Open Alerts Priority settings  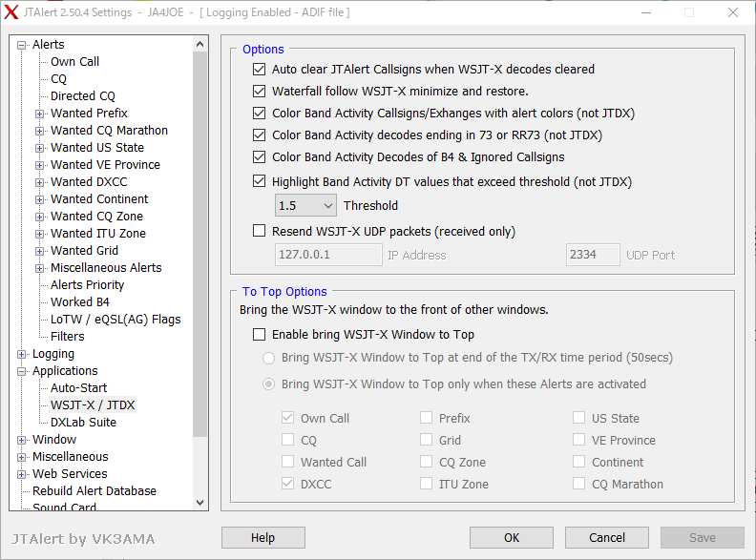point(87,285)
